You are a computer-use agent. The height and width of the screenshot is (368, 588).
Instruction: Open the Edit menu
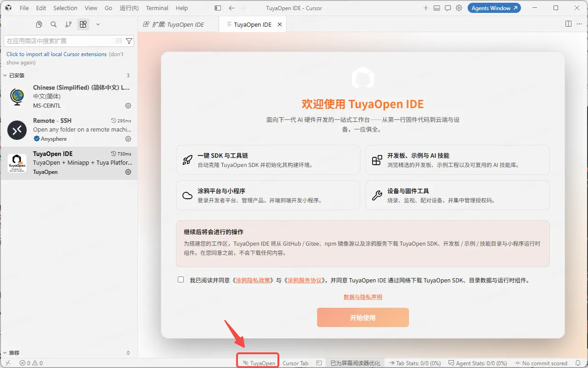(x=41, y=8)
